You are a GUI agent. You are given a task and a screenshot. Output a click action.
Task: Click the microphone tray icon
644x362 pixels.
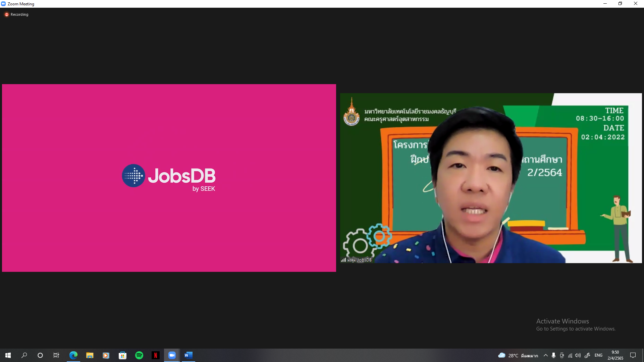553,355
